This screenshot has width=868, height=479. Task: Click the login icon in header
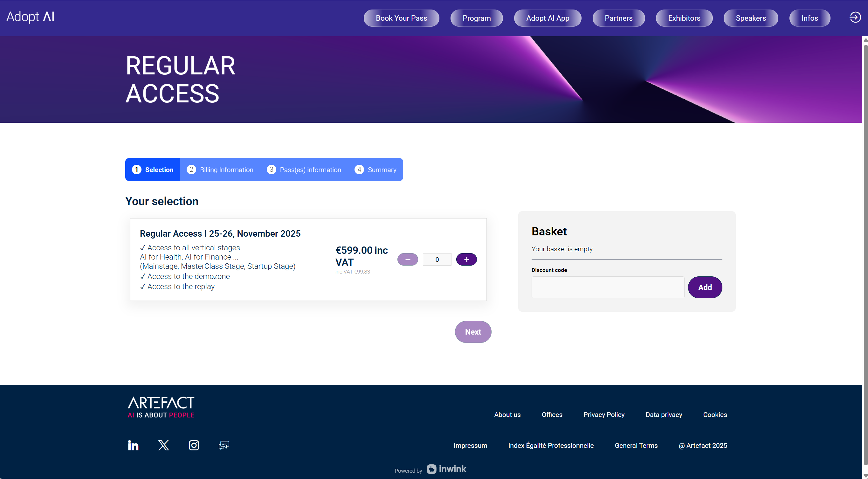855,17
